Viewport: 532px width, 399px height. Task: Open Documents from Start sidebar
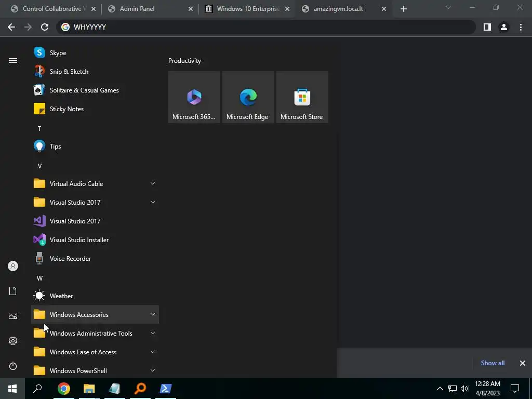pos(13,291)
